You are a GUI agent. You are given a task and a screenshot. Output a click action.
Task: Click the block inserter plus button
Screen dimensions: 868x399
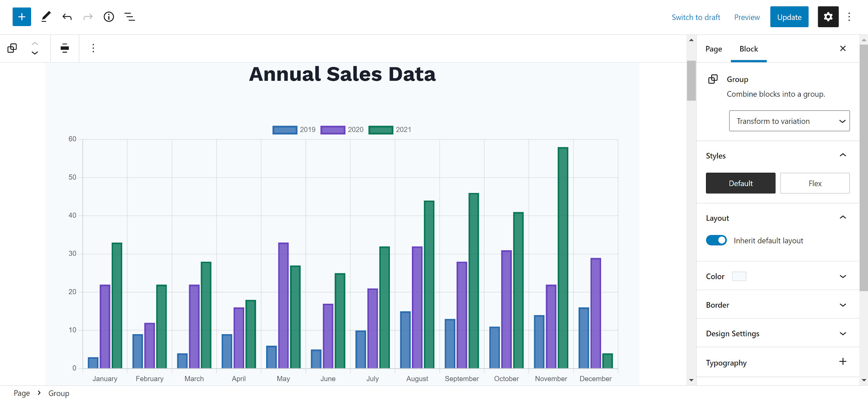tap(22, 17)
